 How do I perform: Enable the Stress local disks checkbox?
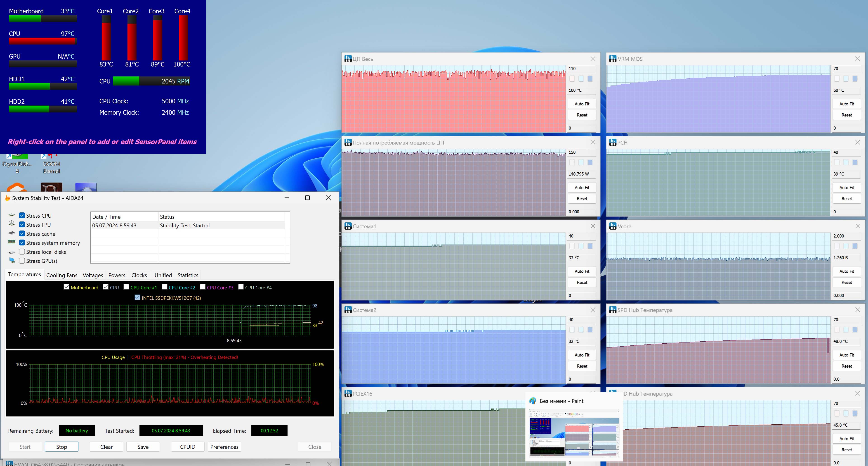pyautogui.click(x=22, y=252)
